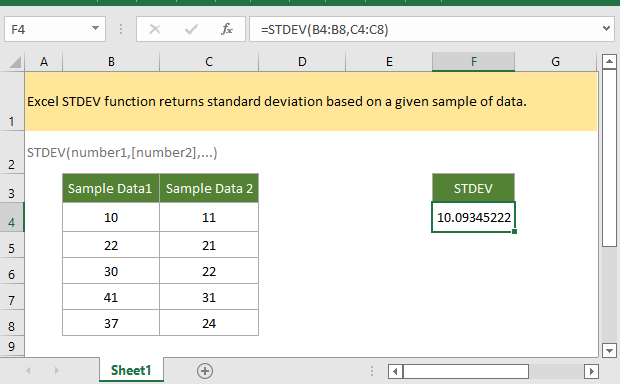The height and width of the screenshot is (384, 620).
Task: Select column F header
Action: 473,62
